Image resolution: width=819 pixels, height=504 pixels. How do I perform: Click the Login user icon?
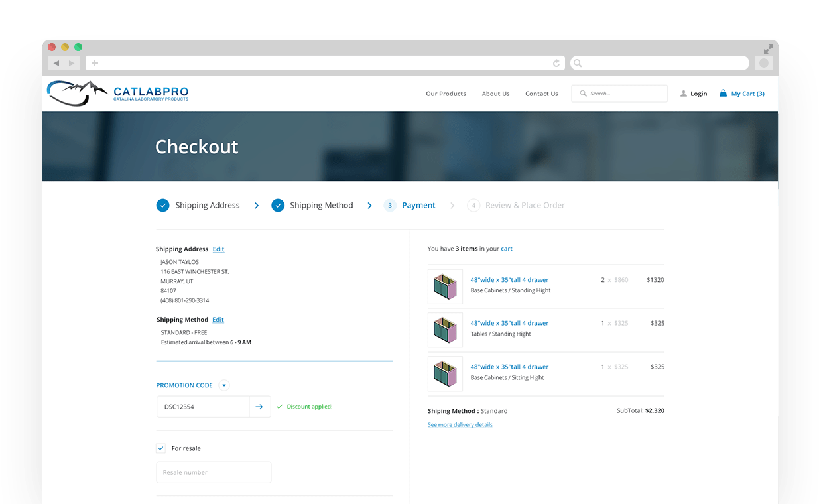point(683,94)
